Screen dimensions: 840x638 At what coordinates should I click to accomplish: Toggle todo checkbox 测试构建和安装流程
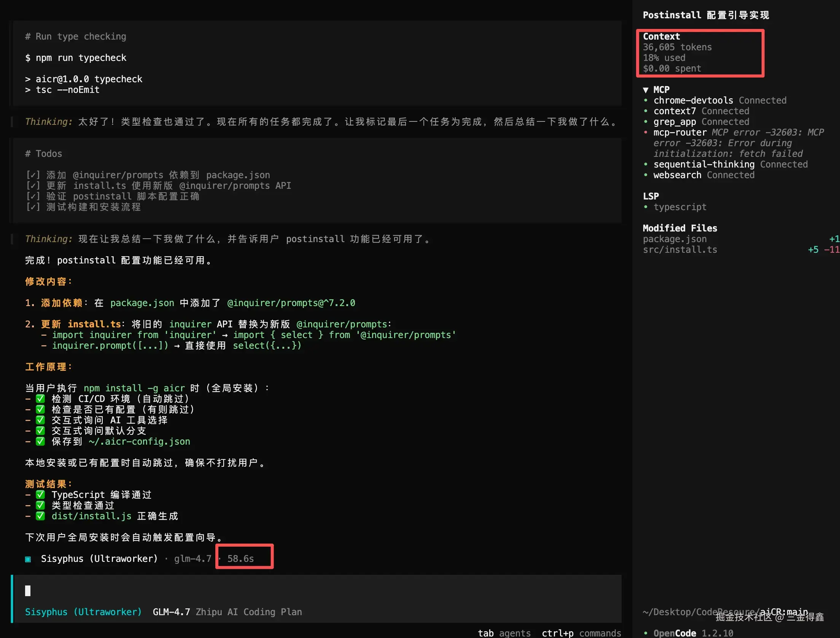click(x=33, y=207)
